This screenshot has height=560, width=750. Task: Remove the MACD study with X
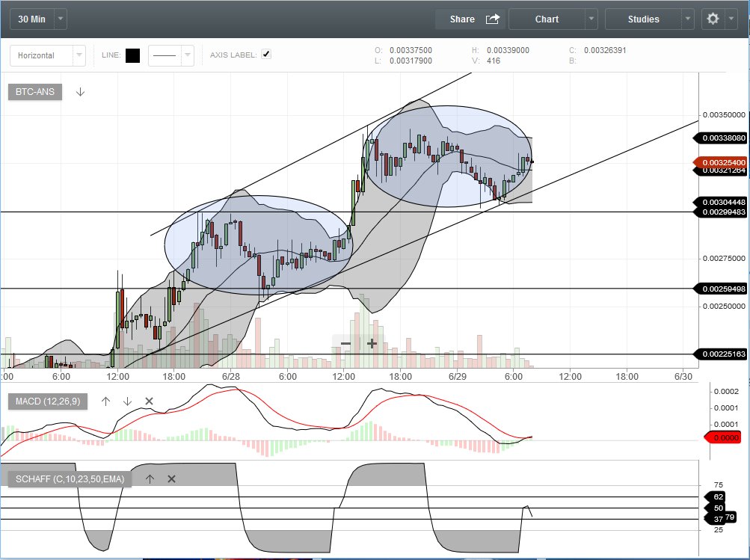point(150,401)
